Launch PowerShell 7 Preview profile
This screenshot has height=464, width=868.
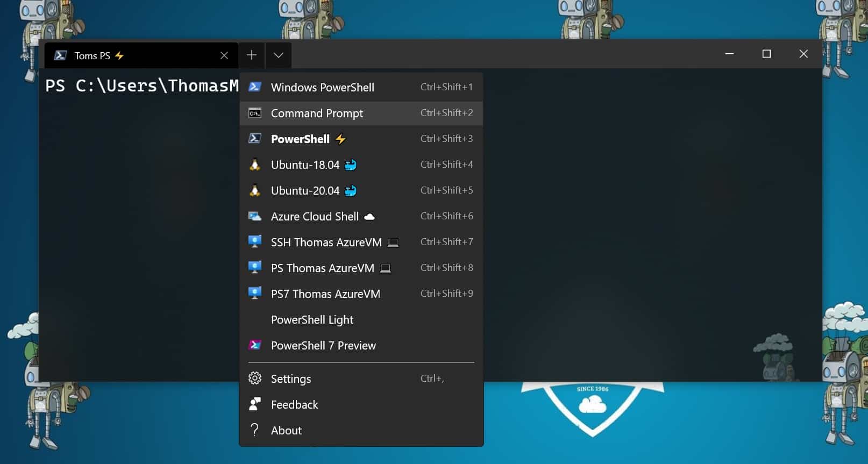361,345
